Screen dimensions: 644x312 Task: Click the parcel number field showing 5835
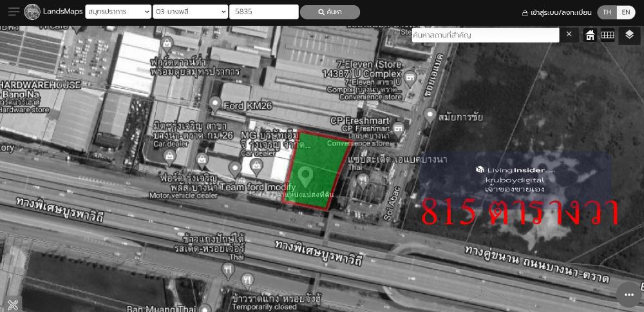pos(263,12)
